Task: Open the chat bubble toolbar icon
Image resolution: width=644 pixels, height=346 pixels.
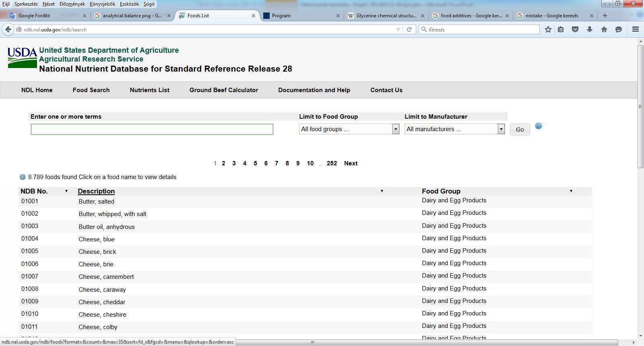Action: [x=619, y=29]
